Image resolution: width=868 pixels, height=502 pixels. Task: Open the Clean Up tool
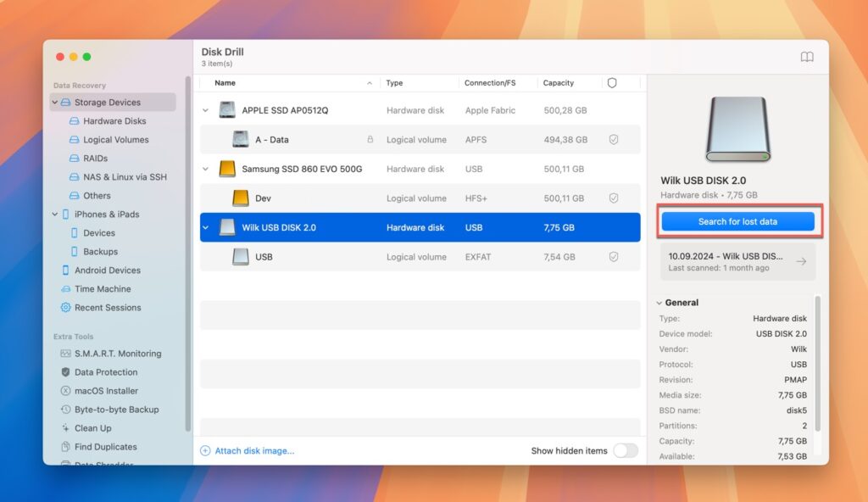coord(92,428)
